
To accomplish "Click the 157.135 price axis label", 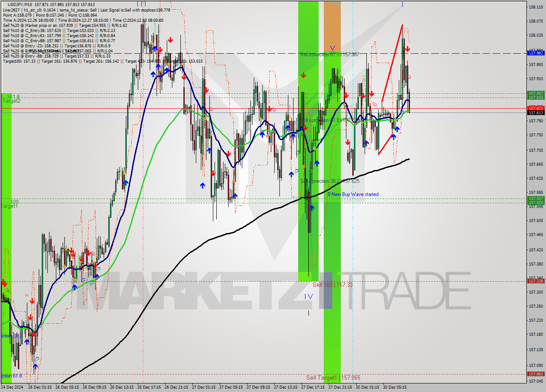I will pyautogui.click(x=536, y=349).
